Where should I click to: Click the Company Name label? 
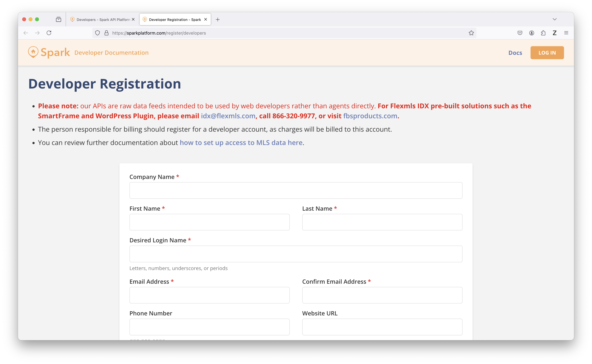(152, 177)
